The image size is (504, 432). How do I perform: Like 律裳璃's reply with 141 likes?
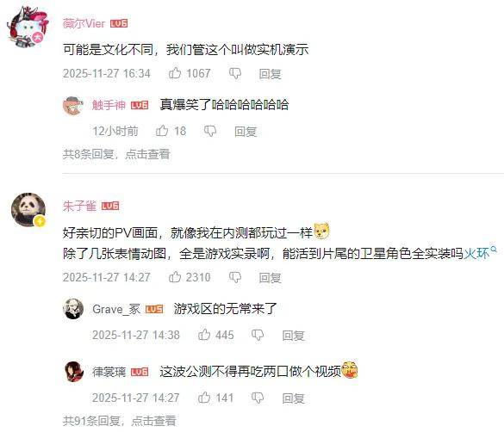(204, 398)
